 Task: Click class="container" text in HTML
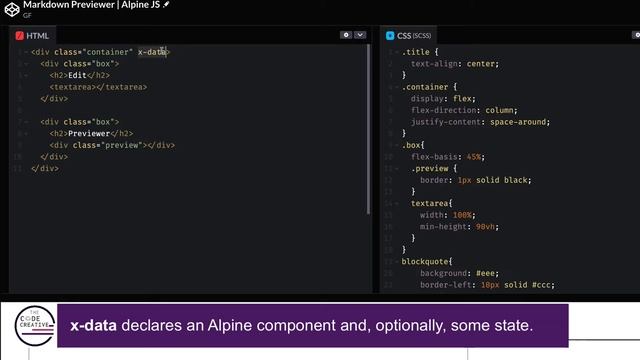point(93,52)
